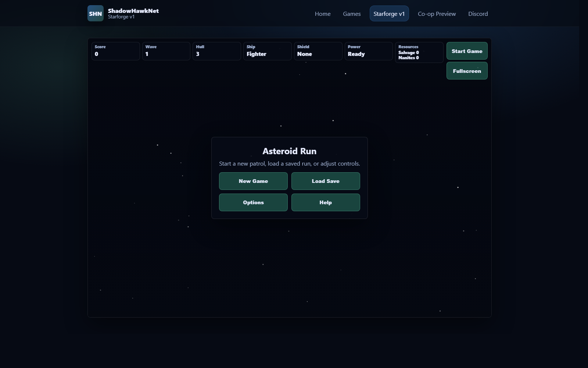Click the Salvage 0 resource text
The width and height of the screenshot is (588, 368).
pos(409,53)
